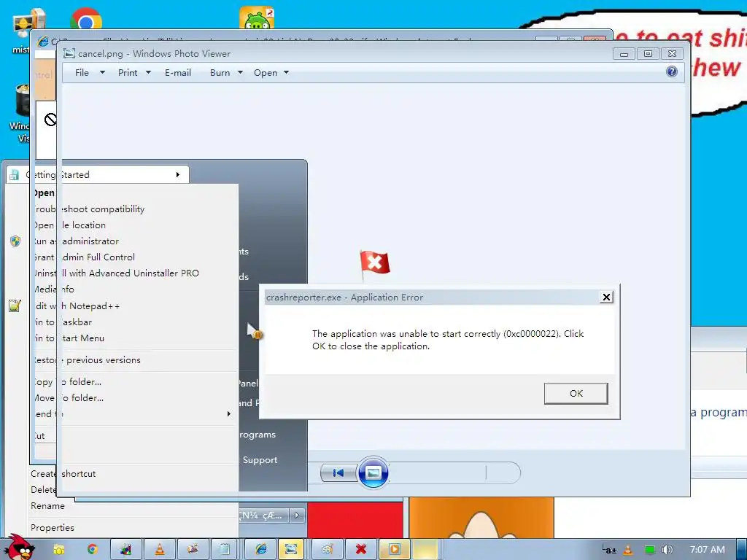Click the cancel.png Photo Viewer title
This screenshot has height=560, width=747.
click(x=155, y=54)
